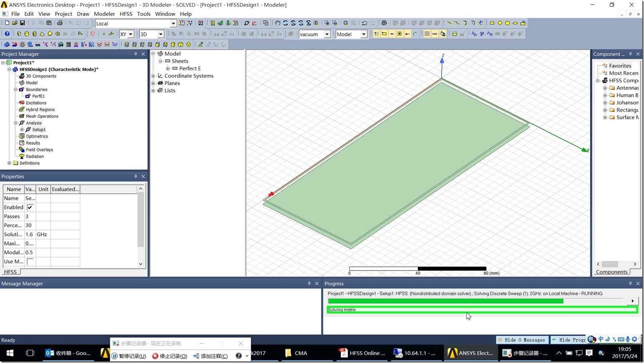Open the XY drawing plane dropdown
The width and height of the screenshot is (644, 363).
pos(130,34)
